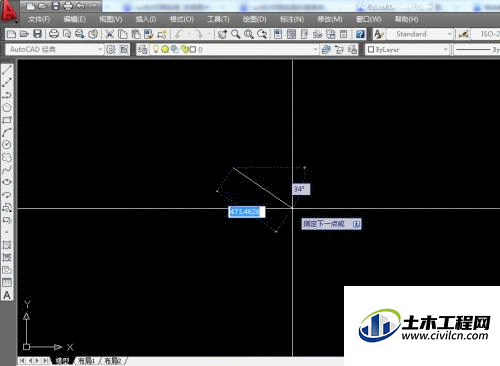
Task: Select the Ellipse tool
Action: click(7, 182)
